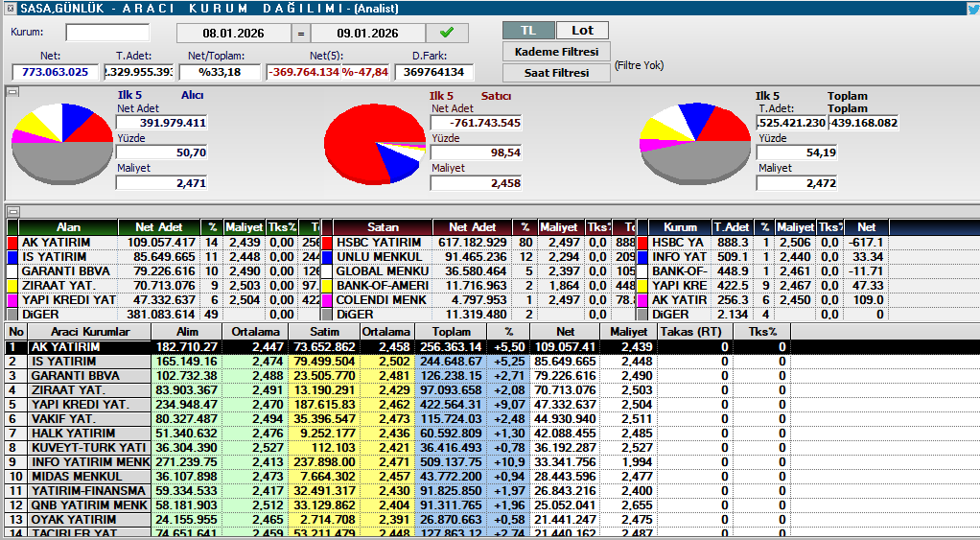Click the Toplam total pie chart

(x=694, y=144)
